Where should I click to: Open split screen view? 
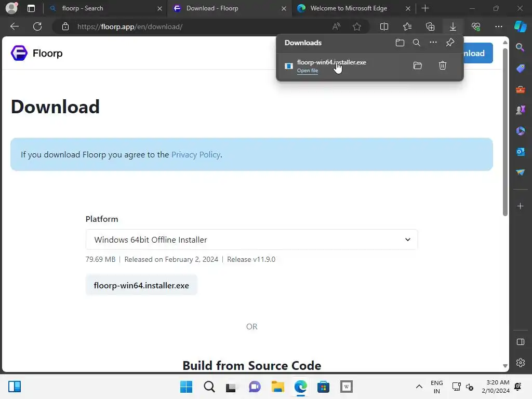384,26
